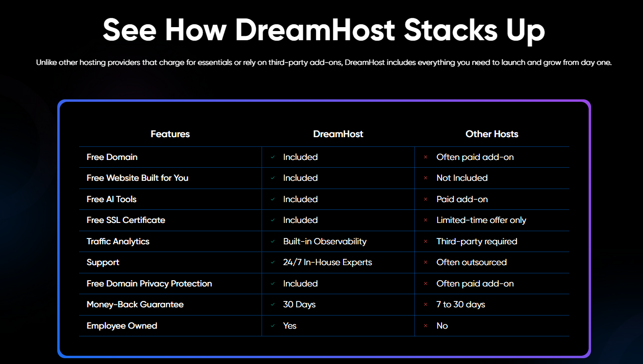Select the checkmark beside 30 Days guarantee

(273, 304)
